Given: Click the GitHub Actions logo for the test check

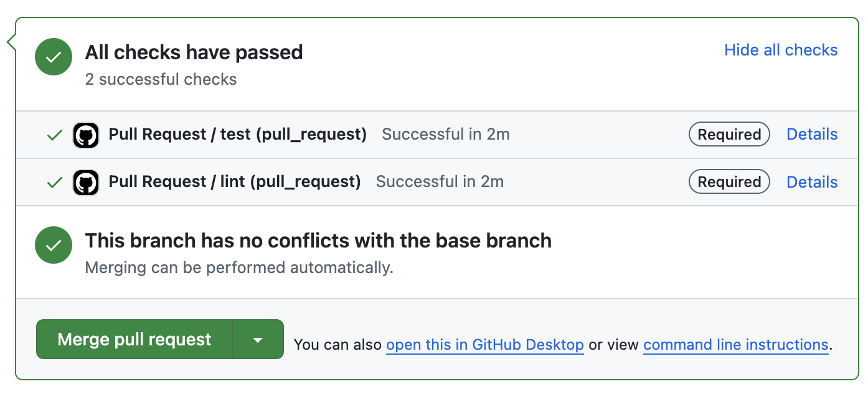Looking at the screenshot, I should click(86, 135).
